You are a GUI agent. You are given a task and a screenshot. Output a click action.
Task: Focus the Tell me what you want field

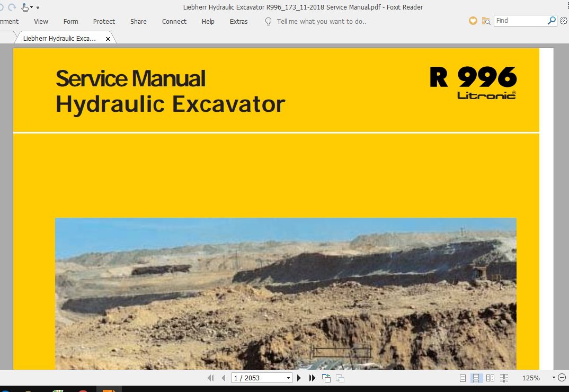(322, 21)
